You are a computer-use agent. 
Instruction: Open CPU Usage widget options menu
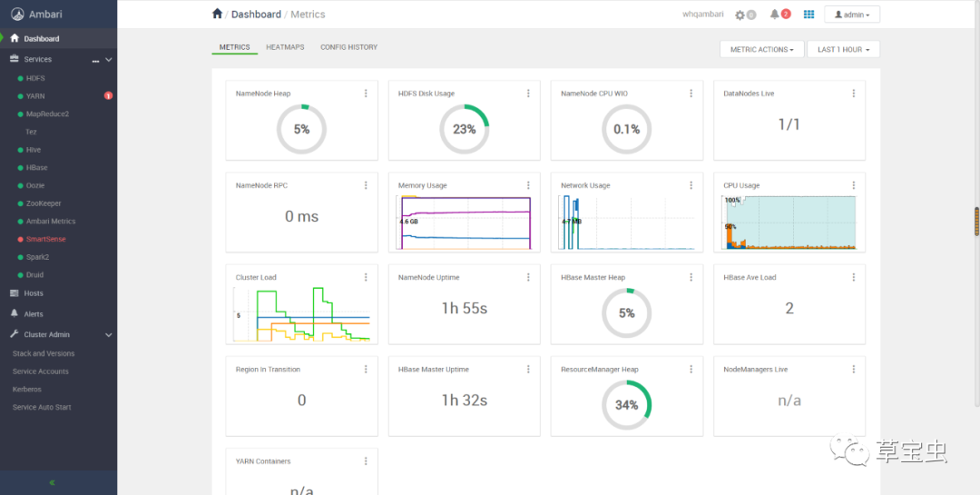[854, 185]
